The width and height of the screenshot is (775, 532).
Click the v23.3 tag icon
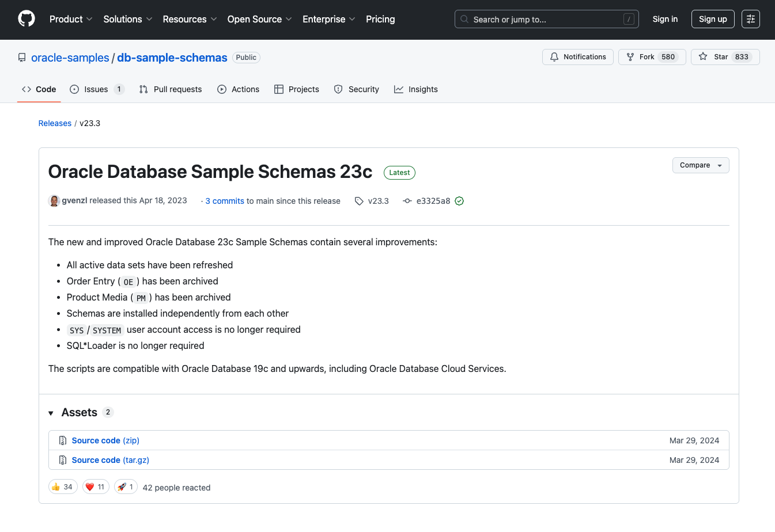click(360, 200)
